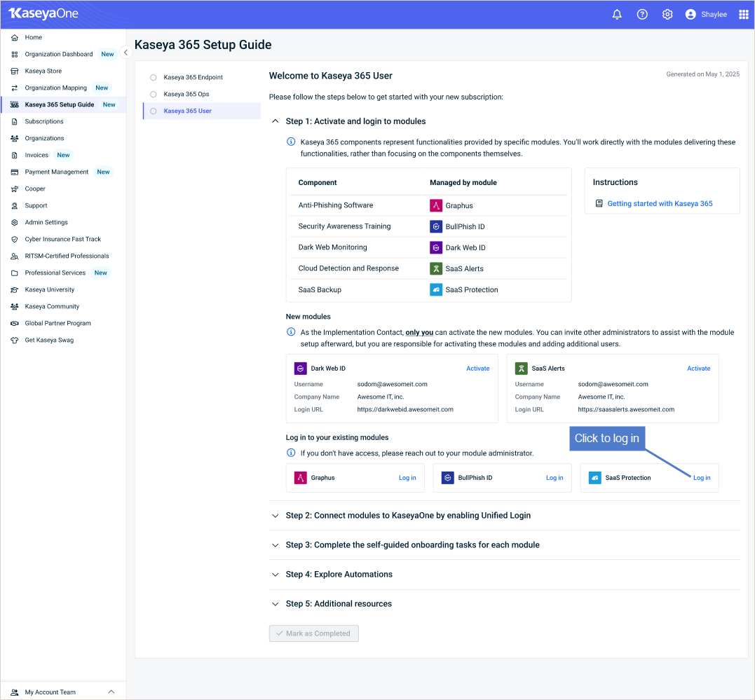Click the Dark Web ID card icon

click(301, 369)
